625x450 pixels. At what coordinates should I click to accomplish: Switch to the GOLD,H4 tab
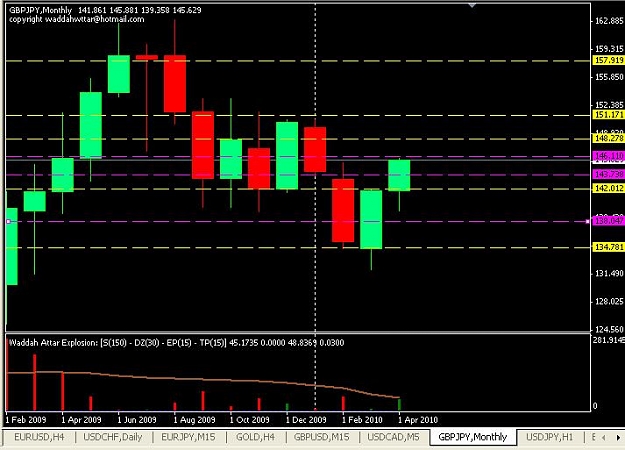[256, 437]
